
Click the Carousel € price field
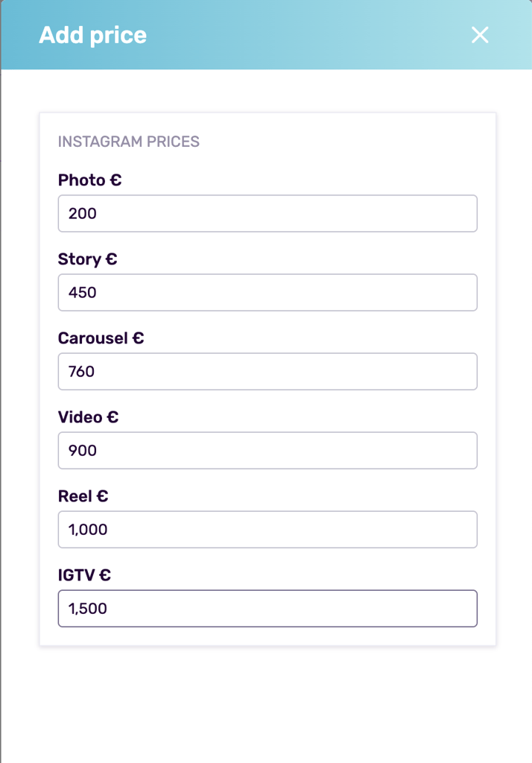coord(267,371)
